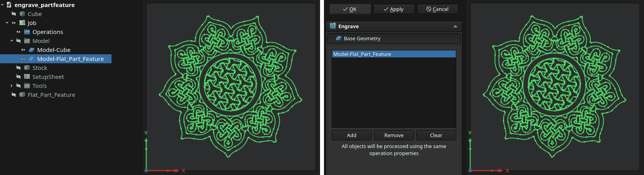Click the Model-Flat_Part_Feature part icon

pyautogui.click(x=32, y=59)
